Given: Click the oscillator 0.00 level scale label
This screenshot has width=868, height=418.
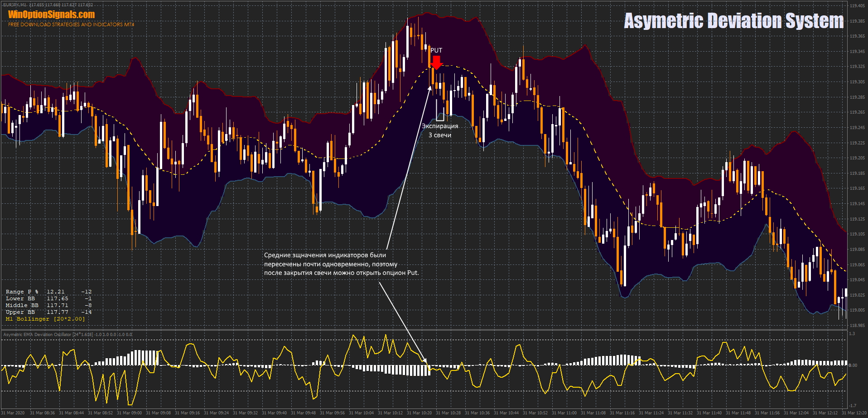Looking at the screenshot, I should [x=853, y=365].
